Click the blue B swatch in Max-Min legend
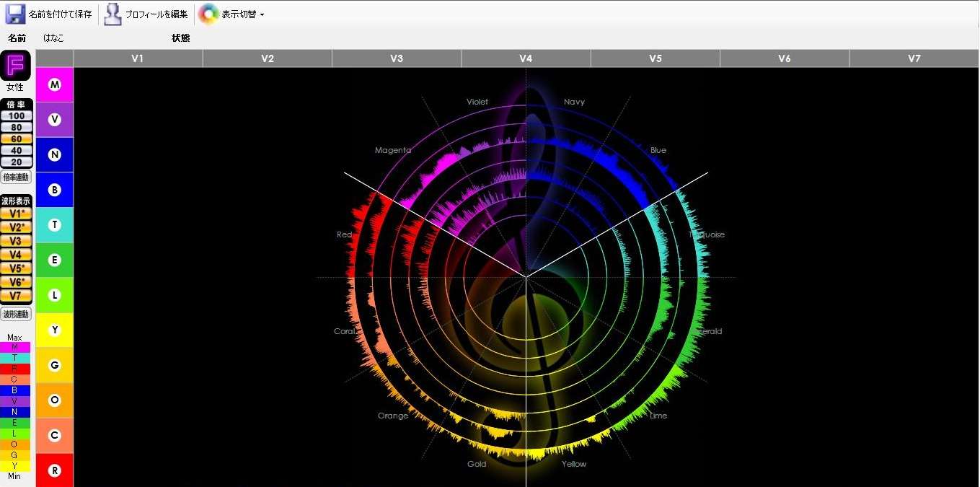This screenshot has height=487, width=980. pos(15,390)
